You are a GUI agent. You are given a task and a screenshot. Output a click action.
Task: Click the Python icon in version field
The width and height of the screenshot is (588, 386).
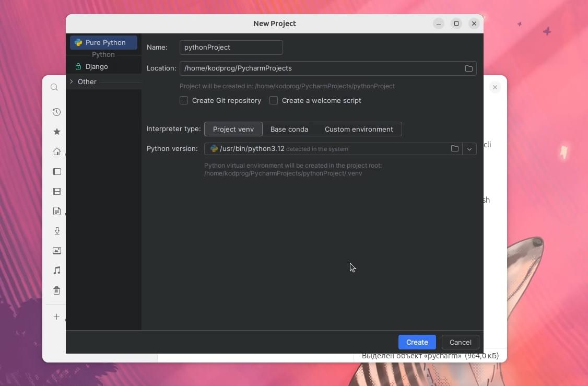214,148
